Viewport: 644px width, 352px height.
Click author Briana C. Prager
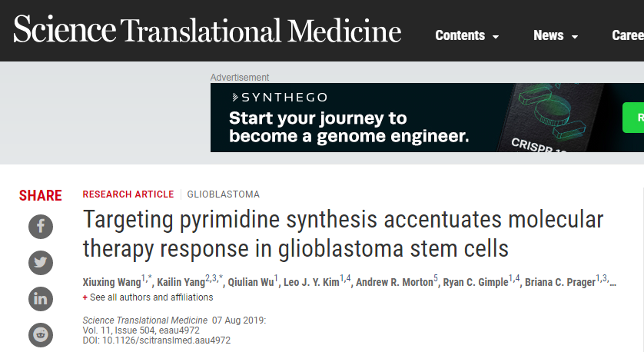pyautogui.click(x=560, y=282)
